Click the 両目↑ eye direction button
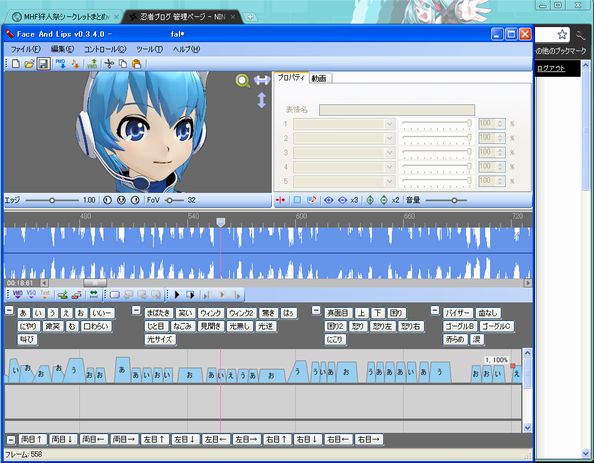 click(32, 440)
